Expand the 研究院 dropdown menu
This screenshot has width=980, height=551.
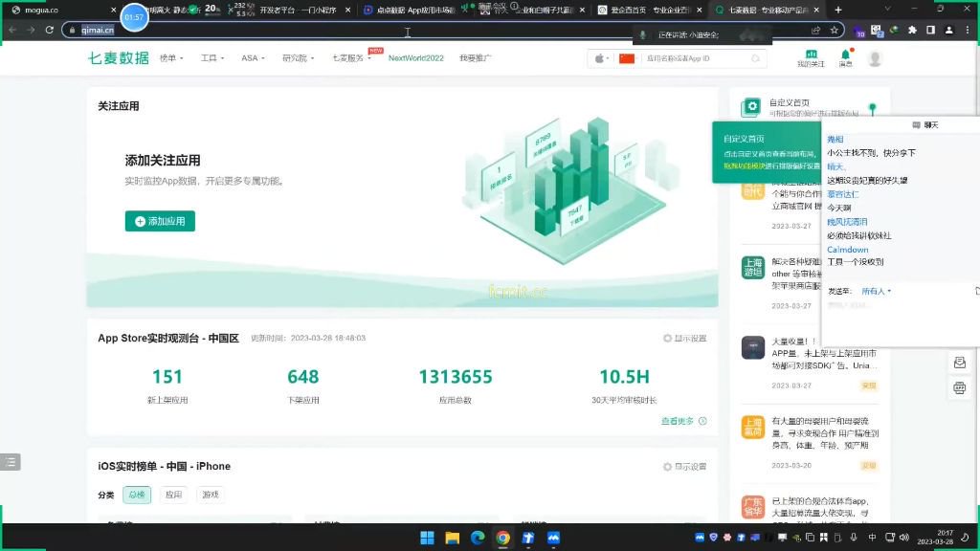pyautogui.click(x=298, y=58)
